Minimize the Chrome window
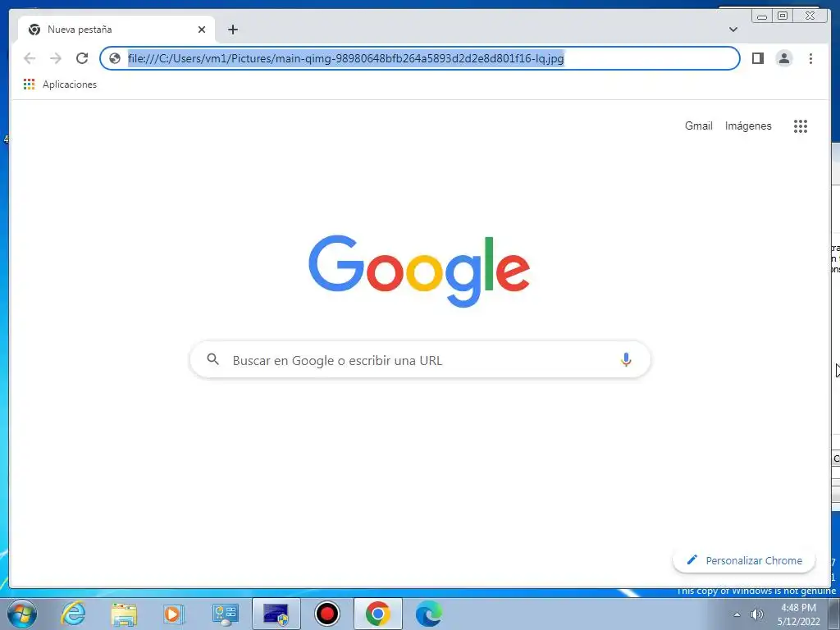The width and height of the screenshot is (840, 630). coord(762,16)
